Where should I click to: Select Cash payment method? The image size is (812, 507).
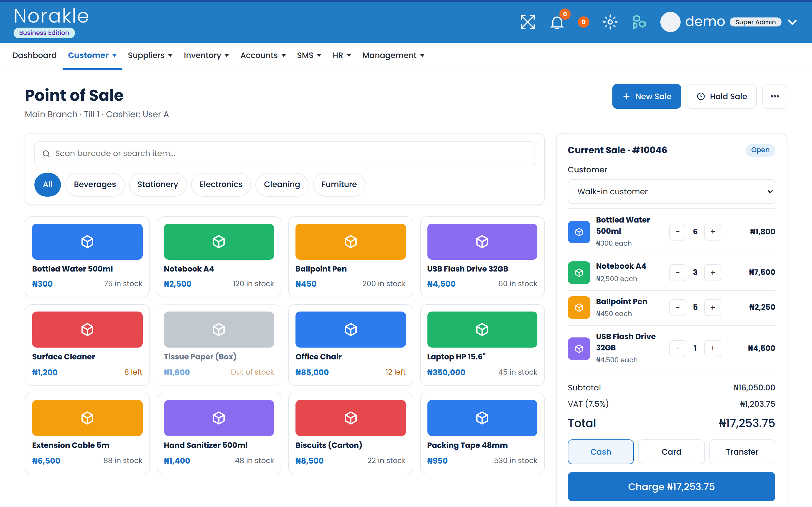click(x=601, y=452)
